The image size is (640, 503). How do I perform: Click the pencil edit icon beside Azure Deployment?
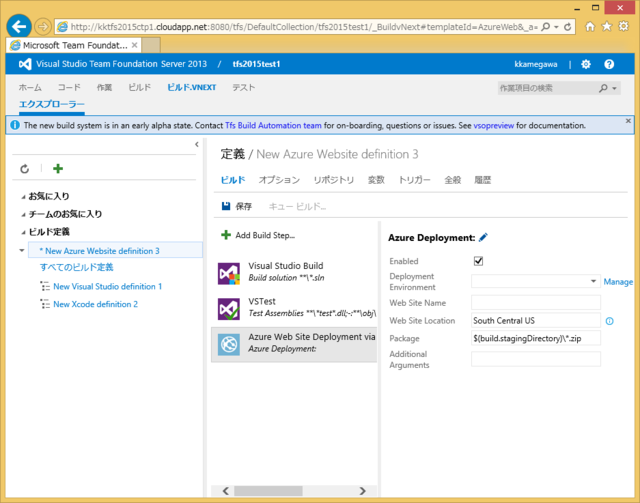point(483,237)
